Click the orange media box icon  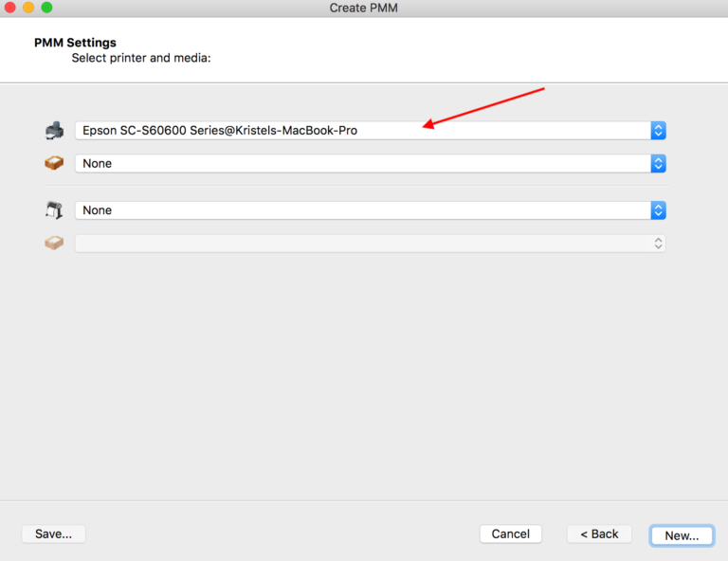tap(54, 163)
